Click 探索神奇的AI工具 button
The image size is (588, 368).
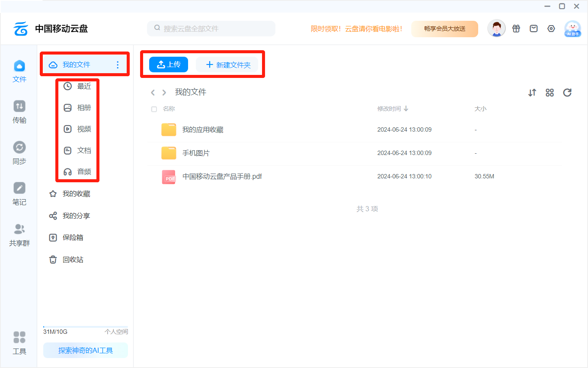coord(86,350)
